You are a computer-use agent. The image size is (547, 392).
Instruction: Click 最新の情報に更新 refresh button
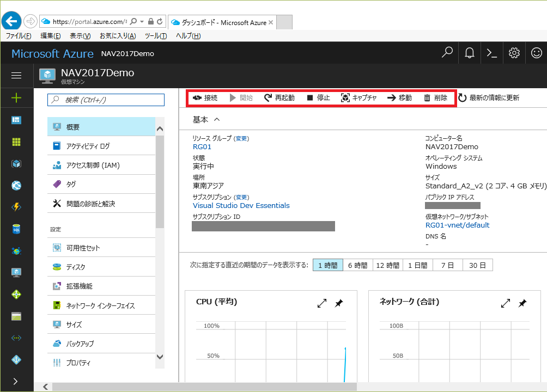[x=489, y=97]
